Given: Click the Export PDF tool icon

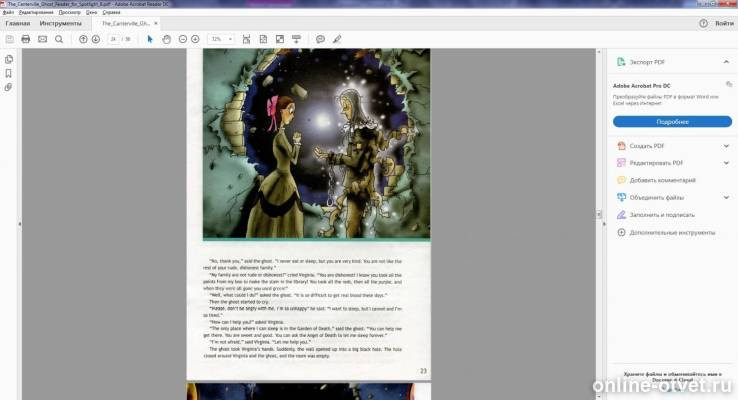Looking at the screenshot, I should [621, 62].
